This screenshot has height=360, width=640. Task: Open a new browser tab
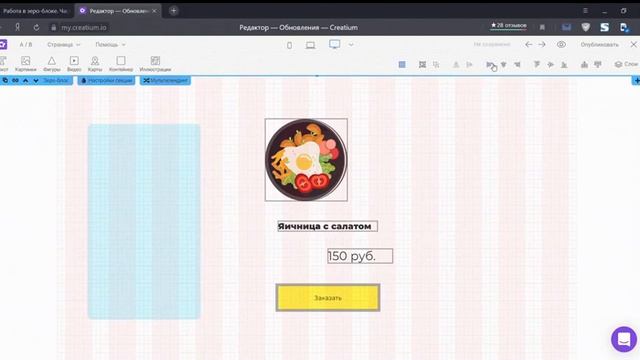173,11
